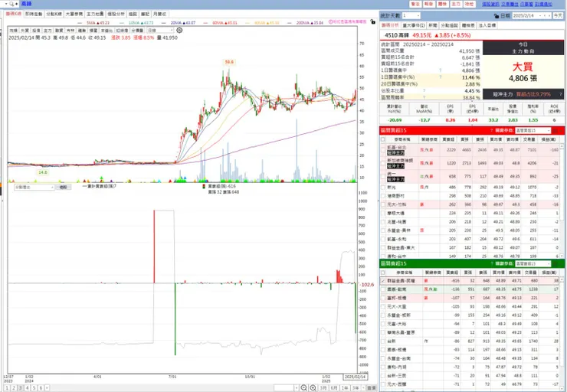The width and height of the screenshot is (567, 392).
Task: Click question mark icon in red 區間買超15 header
Action: [491, 130]
